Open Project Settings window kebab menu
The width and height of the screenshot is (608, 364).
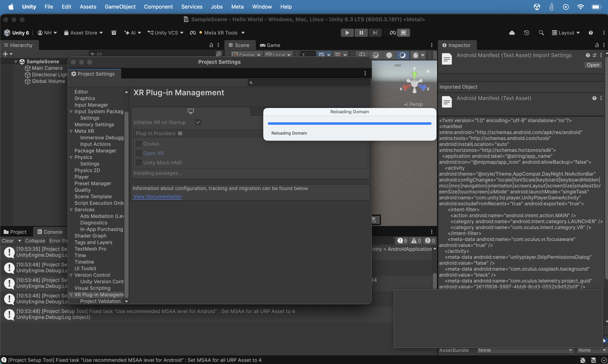(x=365, y=73)
